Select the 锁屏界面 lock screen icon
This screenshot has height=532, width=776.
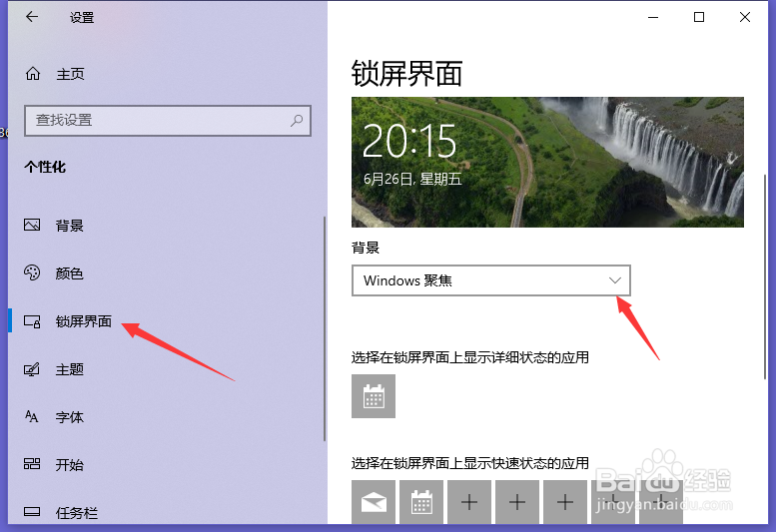click(x=32, y=321)
